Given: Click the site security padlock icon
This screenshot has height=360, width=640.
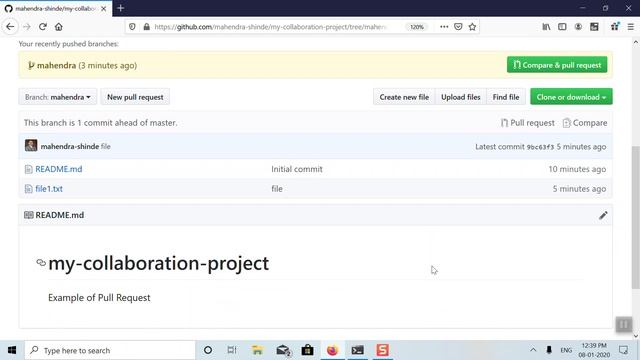Looking at the screenshot, I should tap(146, 27).
